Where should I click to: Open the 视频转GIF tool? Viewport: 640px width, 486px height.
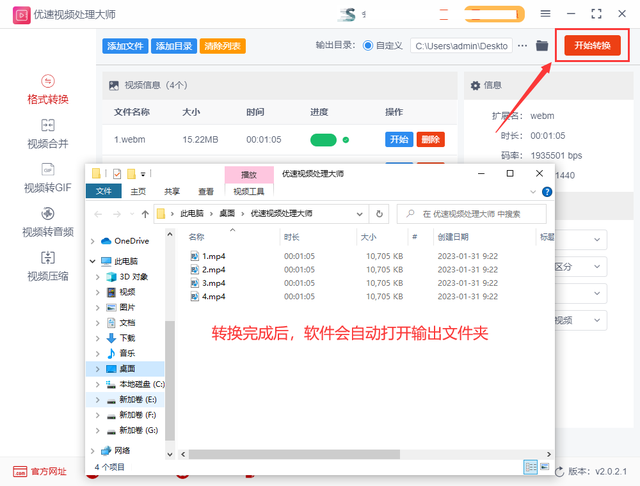point(48,178)
